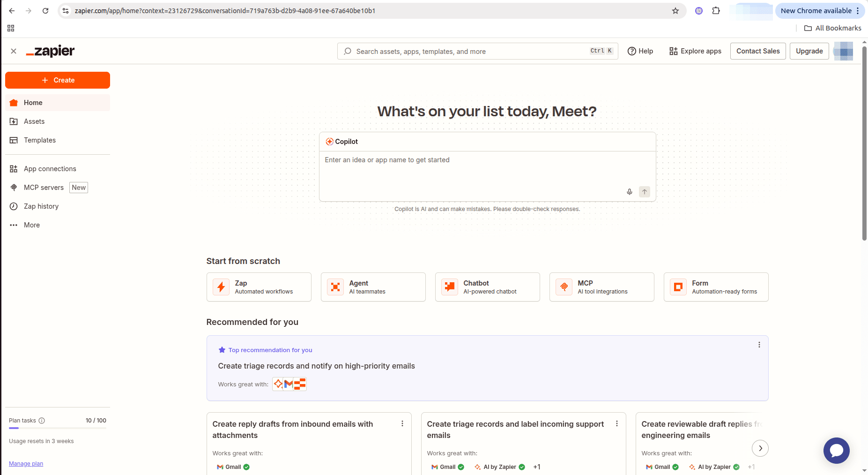The height and width of the screenshot is (475, 868).
Task: Focus the Search assets, apps, templates field
Action: tap(477, 51)
